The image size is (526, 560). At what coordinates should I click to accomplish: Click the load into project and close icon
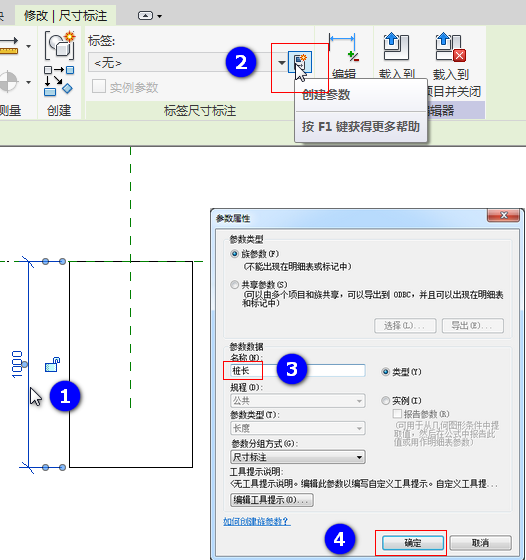(451, 47)
